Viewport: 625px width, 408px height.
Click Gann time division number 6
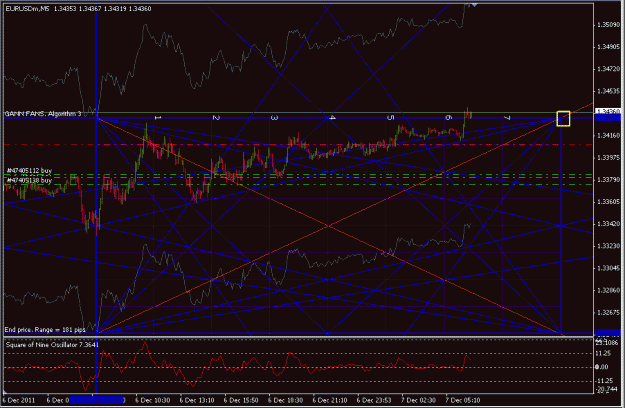[449, 118]
